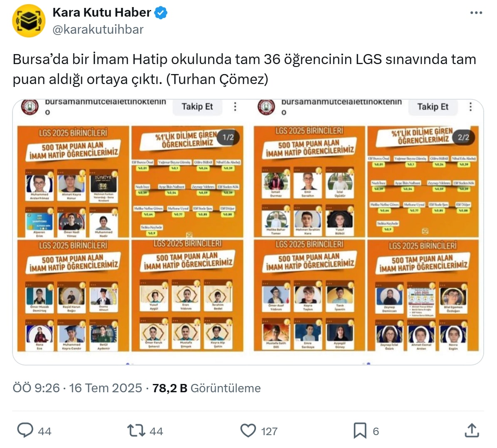This screenshot has width=497, height=448.
Task: Click the 2/2 slide counter badge
Action: coord(463,137)
